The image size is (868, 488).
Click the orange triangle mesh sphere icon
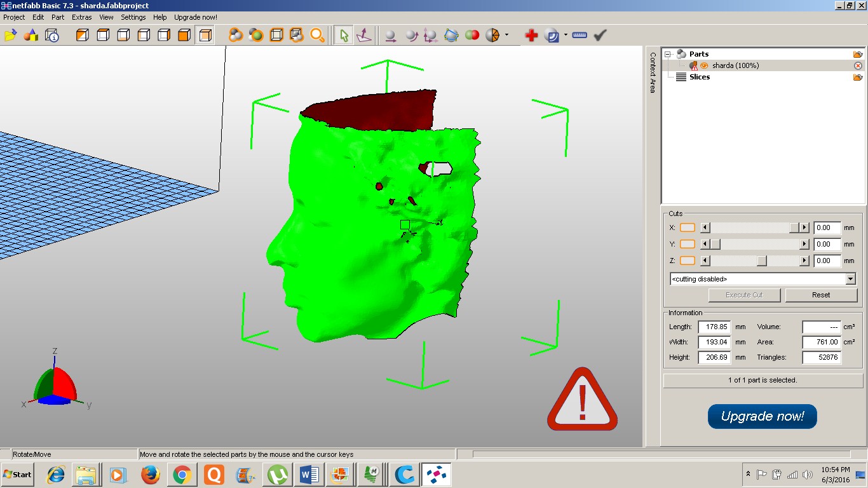click(492, 36)
